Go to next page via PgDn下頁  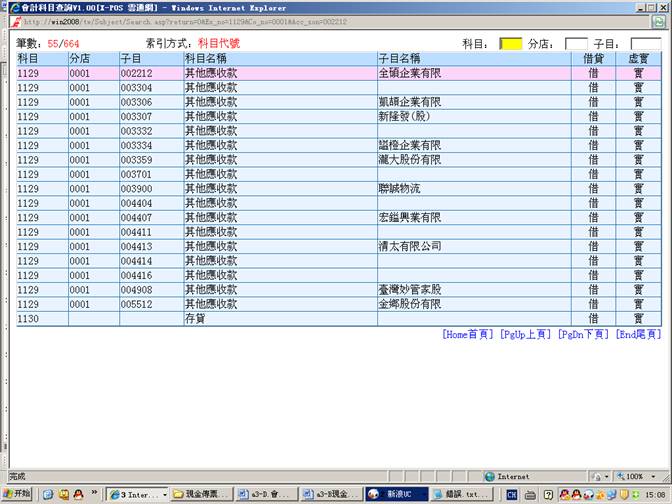tap(584, 334)
